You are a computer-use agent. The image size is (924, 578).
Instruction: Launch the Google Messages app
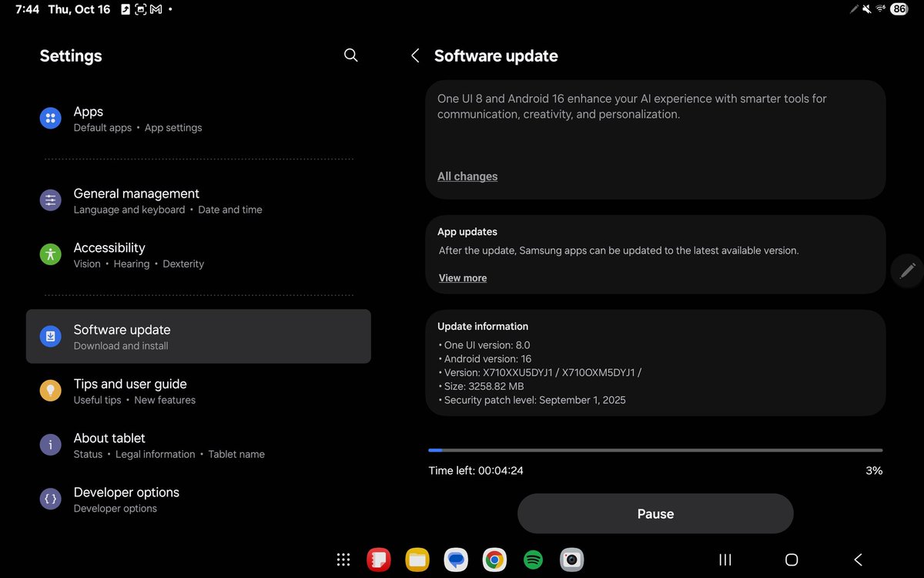(456, 560)
